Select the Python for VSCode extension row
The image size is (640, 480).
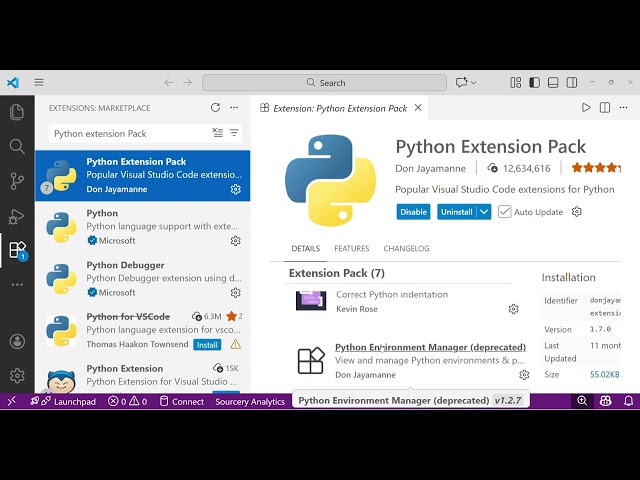click(142, 331)
